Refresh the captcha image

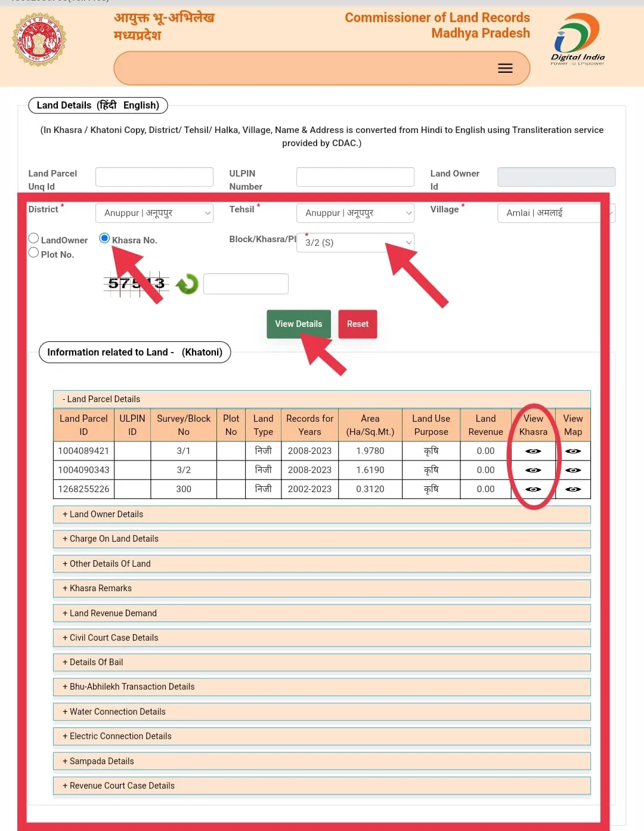coord(187,284)
